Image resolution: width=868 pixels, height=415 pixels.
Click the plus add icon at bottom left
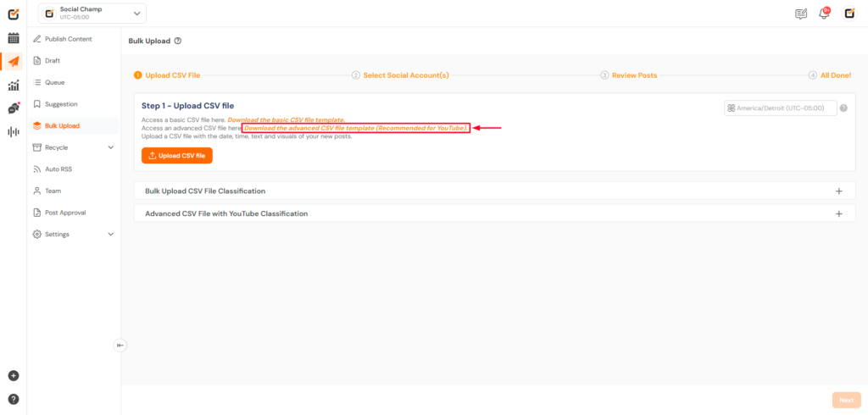[x=14, y=376]
